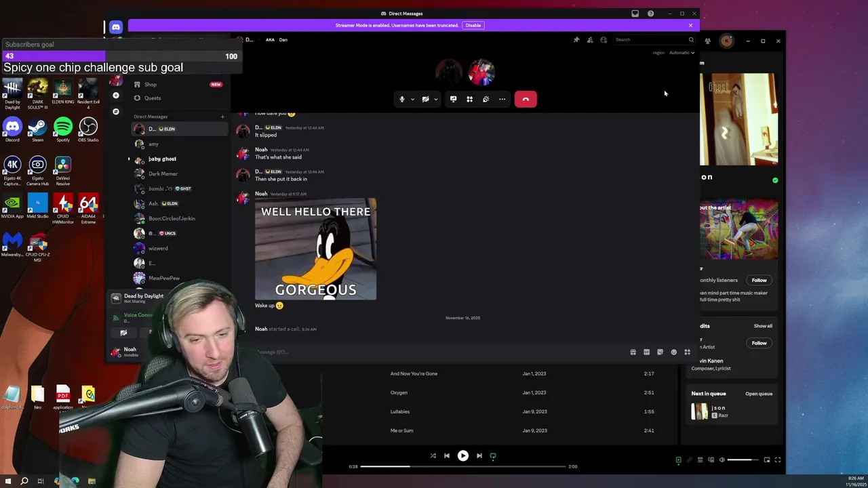Turn on camera in the Discord call
The height and width of the screenshot is (488, 868).
[x=425, y=99]
